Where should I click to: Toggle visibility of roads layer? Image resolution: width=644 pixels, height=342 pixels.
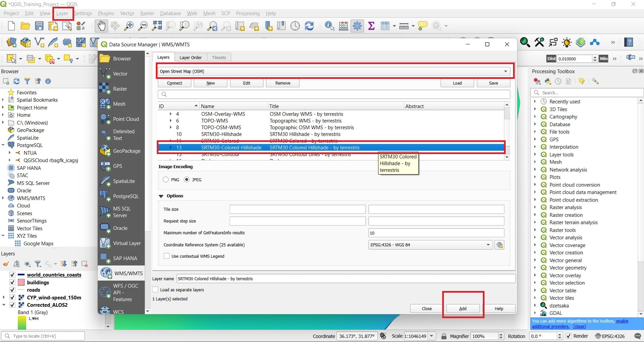tap(12, 290)
